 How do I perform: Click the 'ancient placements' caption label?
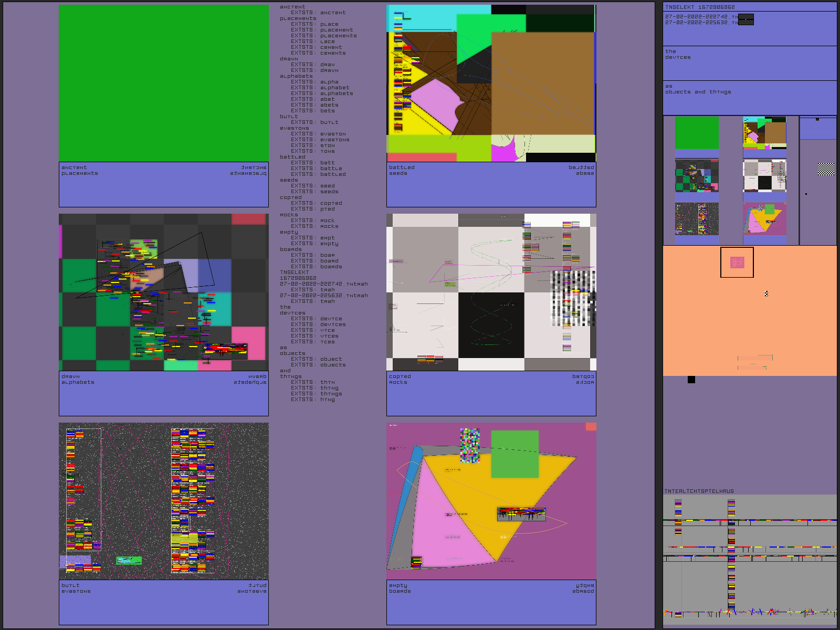(80, 171)
